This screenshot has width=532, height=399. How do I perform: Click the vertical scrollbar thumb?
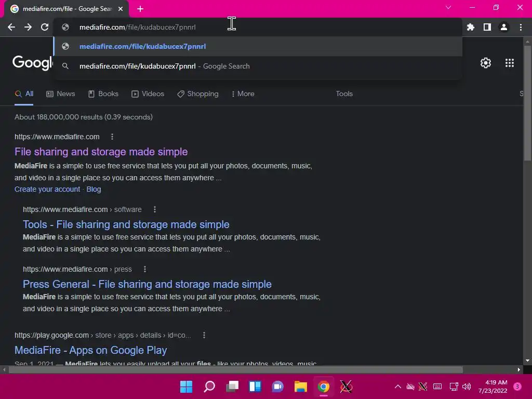pos(527,102)
